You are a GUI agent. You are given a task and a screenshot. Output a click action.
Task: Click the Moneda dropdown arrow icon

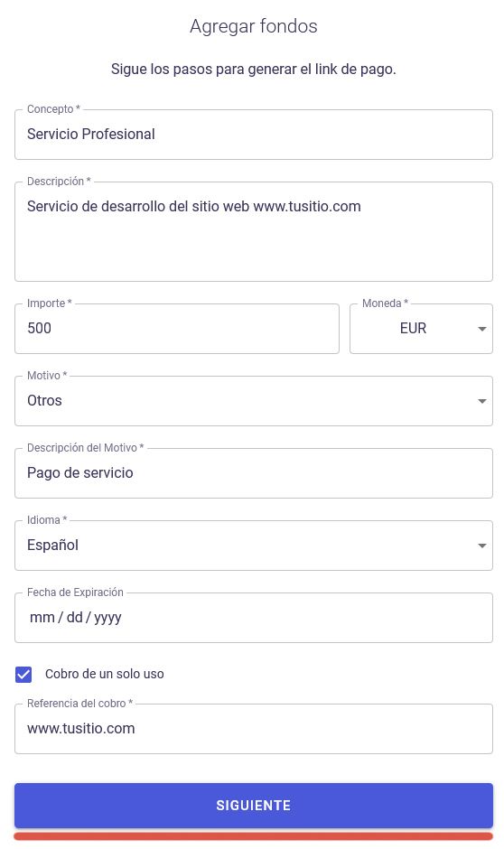tap(481, 329)
